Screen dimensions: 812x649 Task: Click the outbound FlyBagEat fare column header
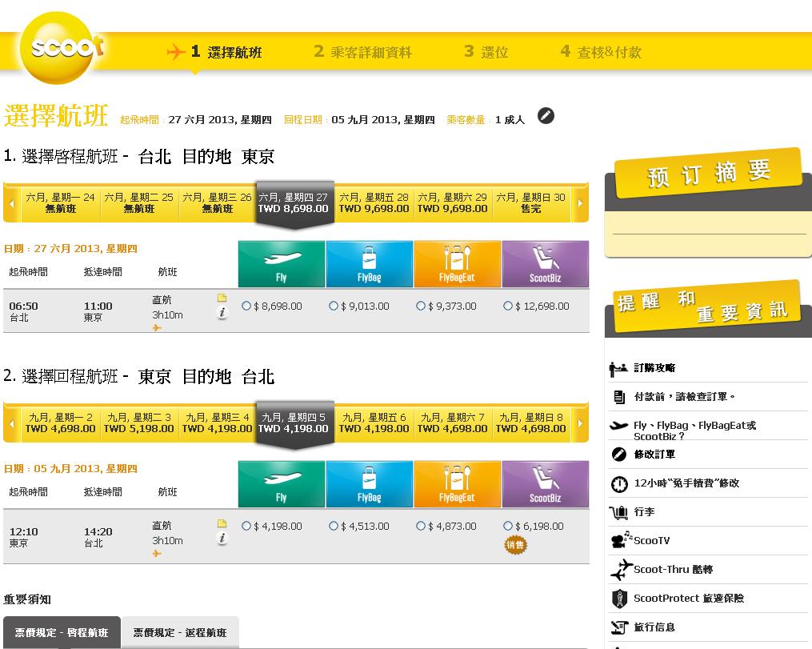tap(458, 263)
